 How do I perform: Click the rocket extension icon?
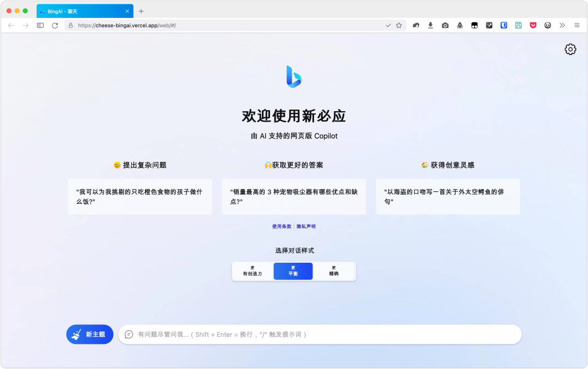pyautogui.click(x=460, y=26)
